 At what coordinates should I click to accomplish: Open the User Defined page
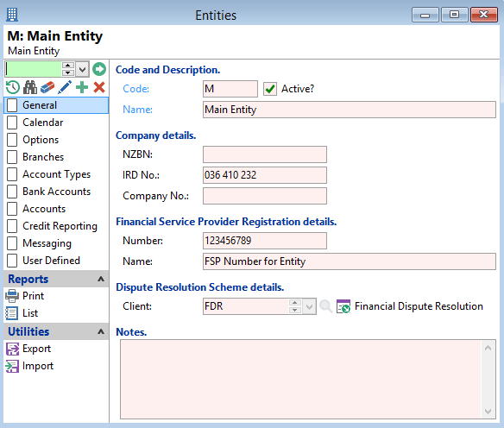56,261
